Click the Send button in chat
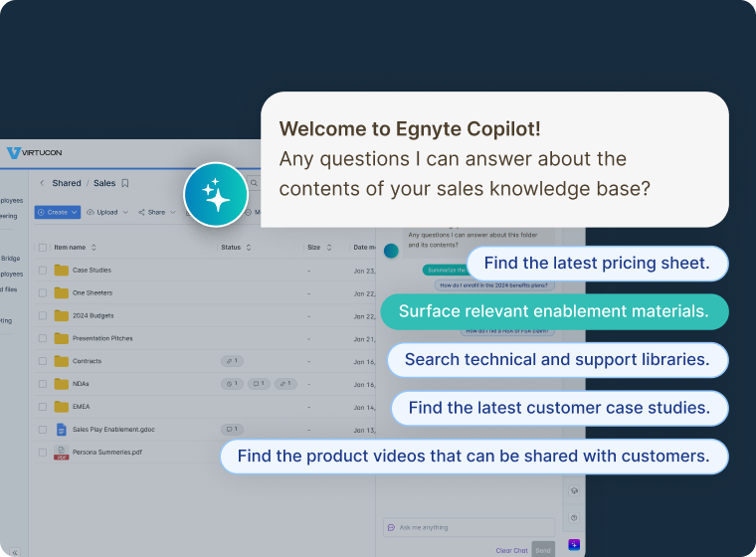 point(543,550)
